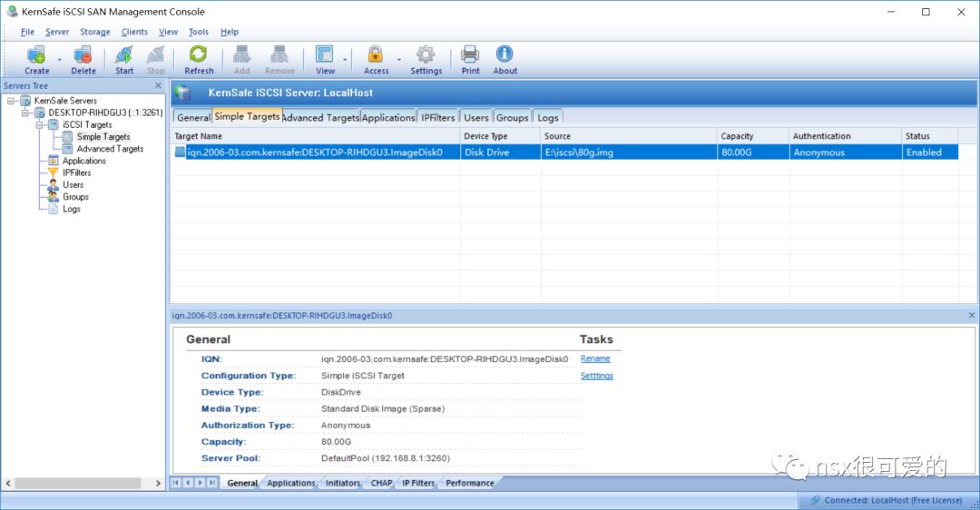Click the Stop toolbar icon
980x510 pixels.
(156, 55)
